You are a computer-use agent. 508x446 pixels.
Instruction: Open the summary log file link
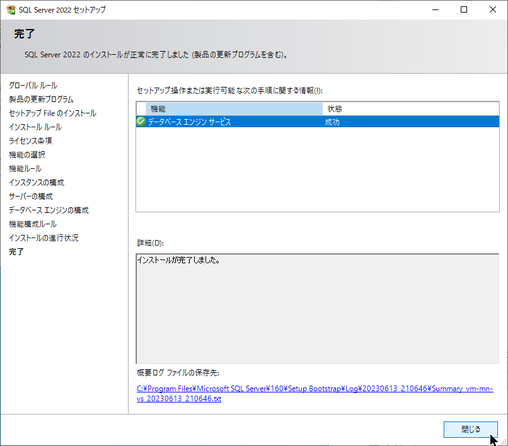315,394
